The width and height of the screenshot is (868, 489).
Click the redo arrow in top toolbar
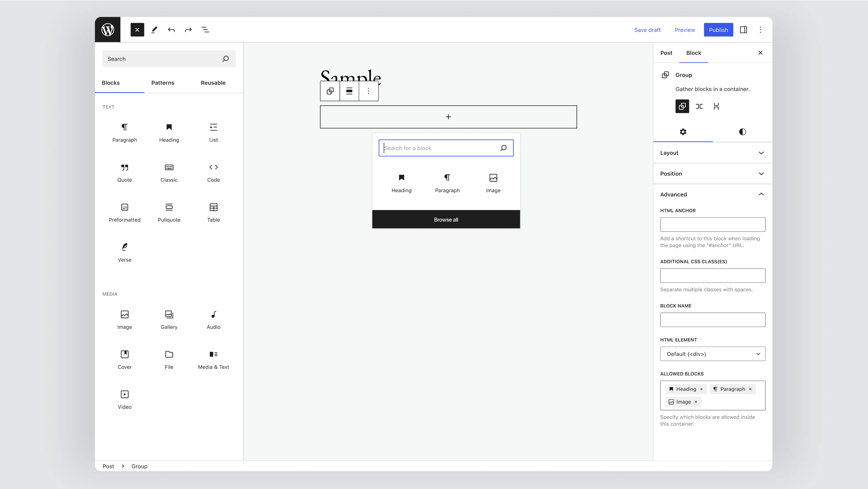click(x=188, y=30)
